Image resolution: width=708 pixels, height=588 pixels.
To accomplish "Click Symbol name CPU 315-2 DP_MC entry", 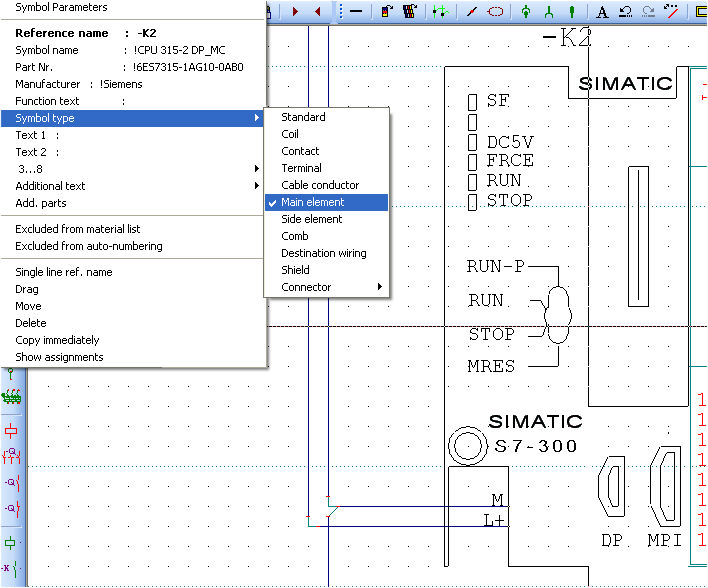I will point(132,50).
